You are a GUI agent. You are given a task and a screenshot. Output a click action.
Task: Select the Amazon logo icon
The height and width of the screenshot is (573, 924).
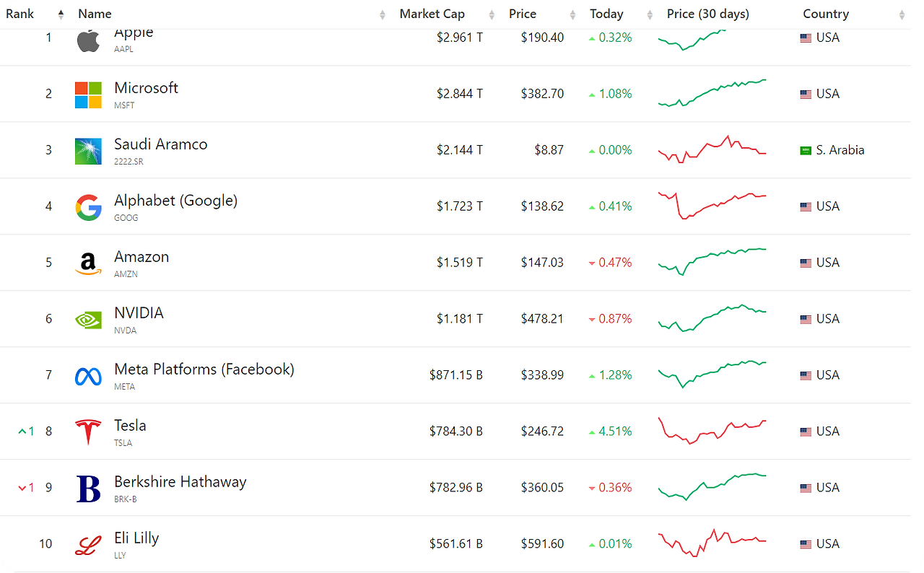point(88,263)
